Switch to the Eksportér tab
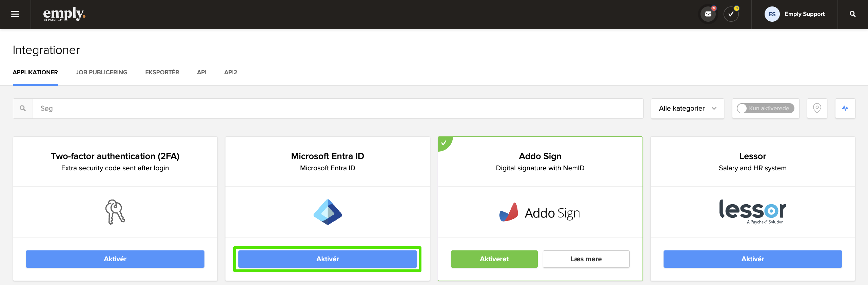The width and height of the screenshot is (868, 285). click(x=162, y=72)
